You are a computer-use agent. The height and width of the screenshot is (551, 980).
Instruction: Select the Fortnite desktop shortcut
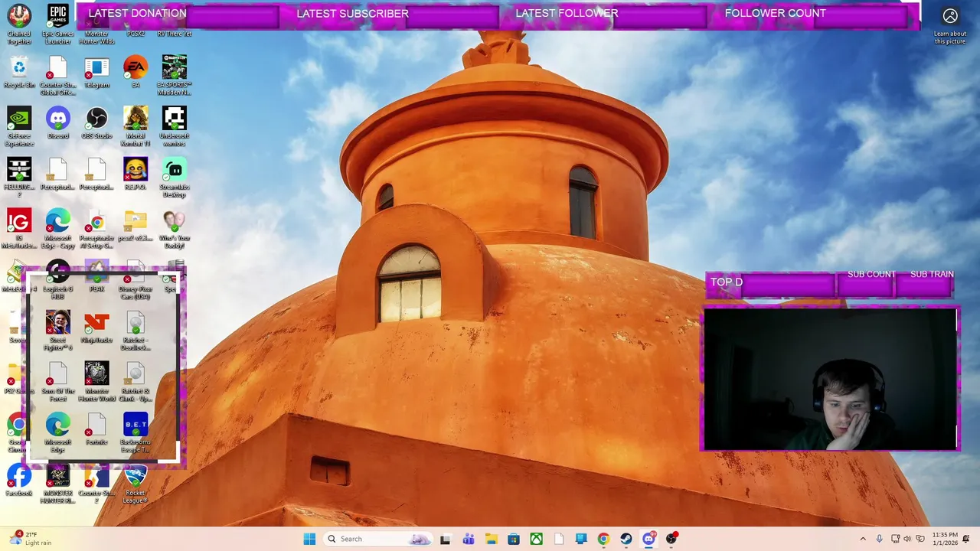[x=96, y=430]
